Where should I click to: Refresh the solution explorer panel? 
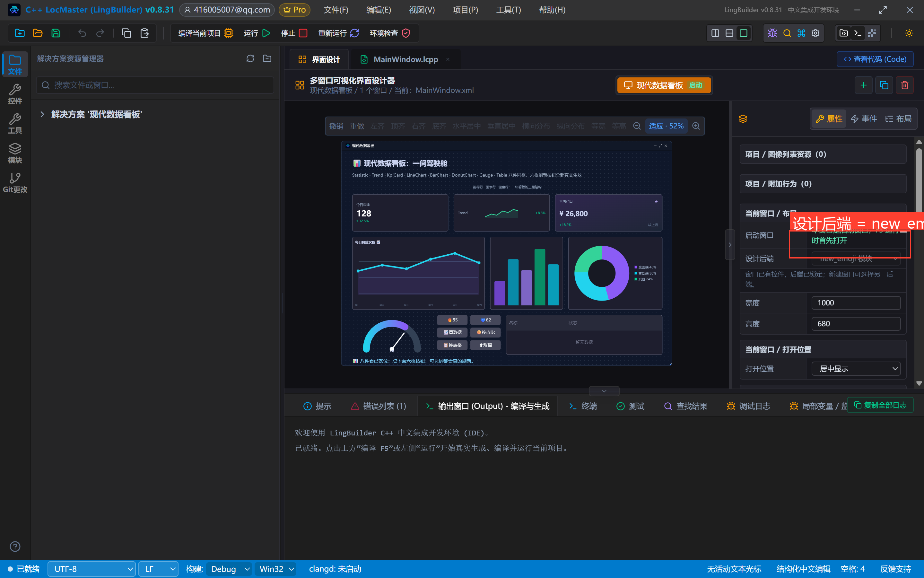[x=250, y=58]
